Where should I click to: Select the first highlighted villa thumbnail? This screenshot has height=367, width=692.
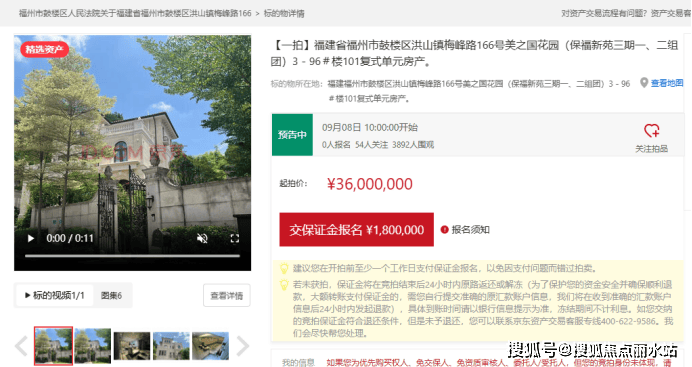53,345
